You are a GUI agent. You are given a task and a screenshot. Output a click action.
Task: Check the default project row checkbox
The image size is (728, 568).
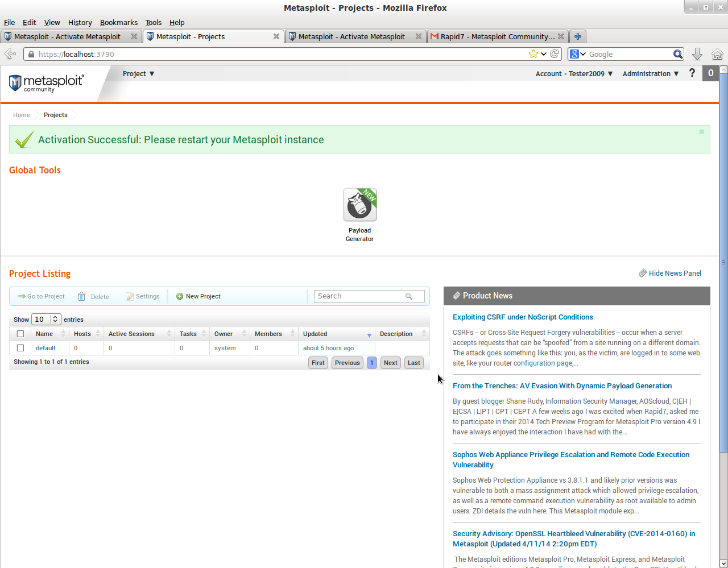click(x=20, y=348)
